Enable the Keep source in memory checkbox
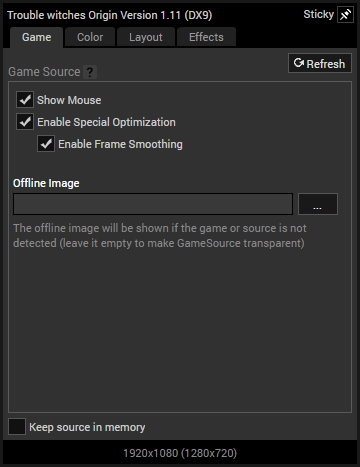The image size is (360, 467). [17, 427]
